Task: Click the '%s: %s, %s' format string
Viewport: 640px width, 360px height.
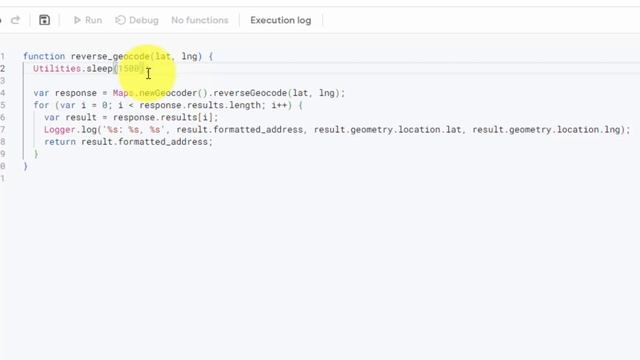Action: point(134,130)
